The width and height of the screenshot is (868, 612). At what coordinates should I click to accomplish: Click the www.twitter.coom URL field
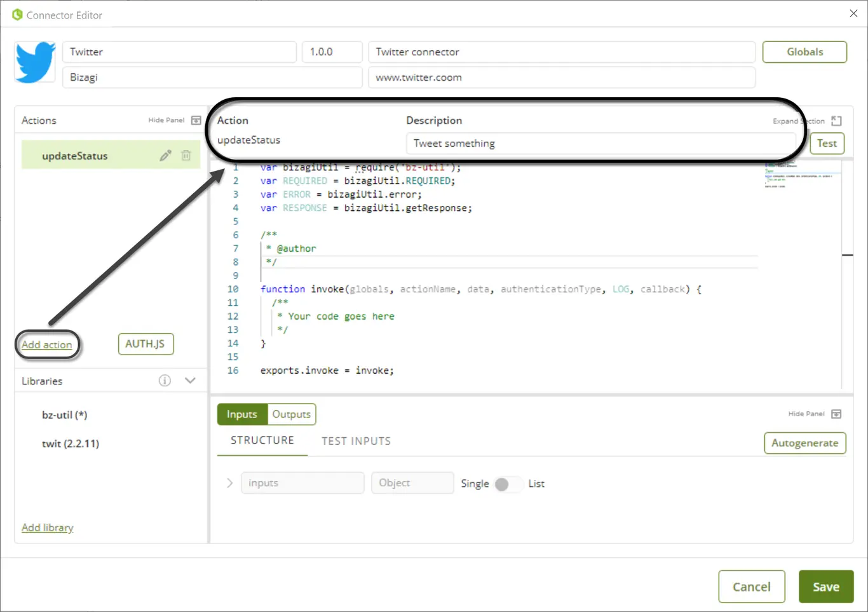pos(562,78)
